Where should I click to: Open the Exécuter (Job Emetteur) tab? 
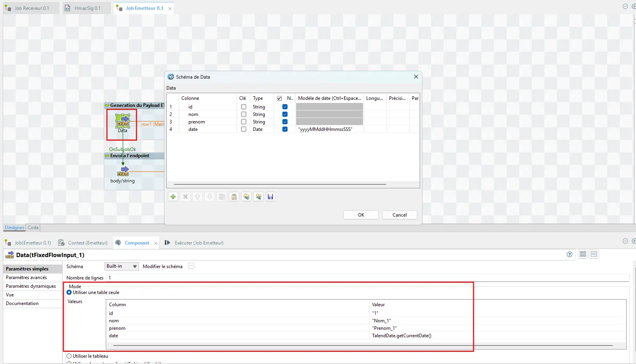coord(199,243)
